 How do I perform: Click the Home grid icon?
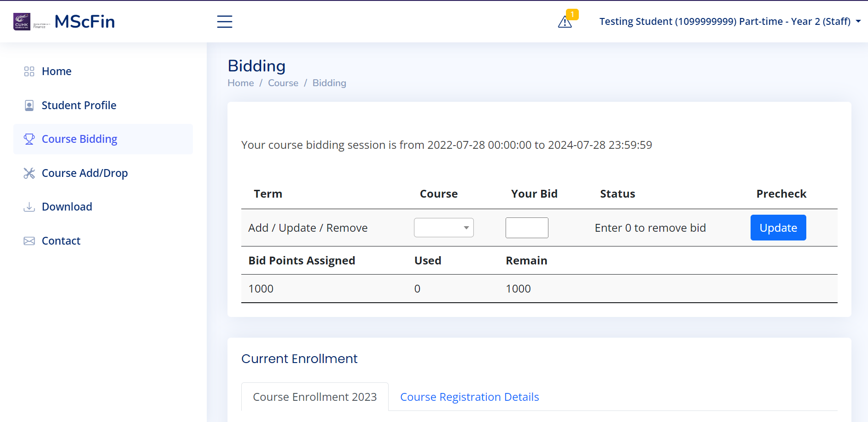[x=29, y=71]
